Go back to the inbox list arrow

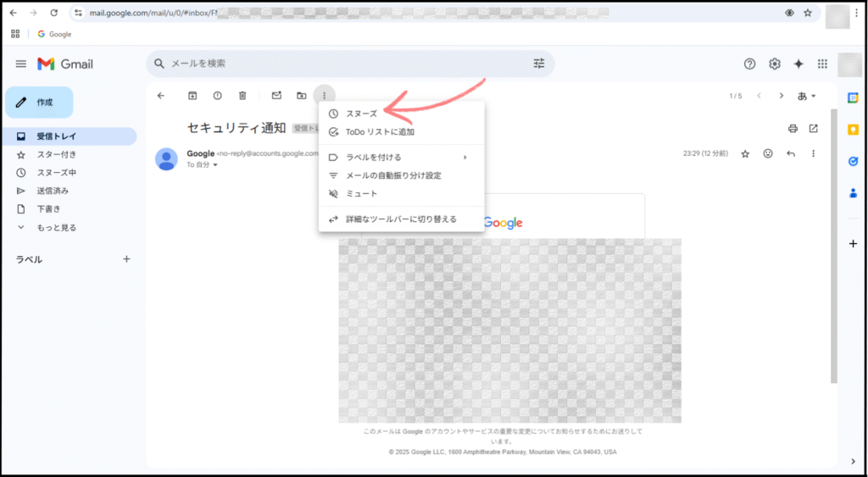[x=161, y=96]
